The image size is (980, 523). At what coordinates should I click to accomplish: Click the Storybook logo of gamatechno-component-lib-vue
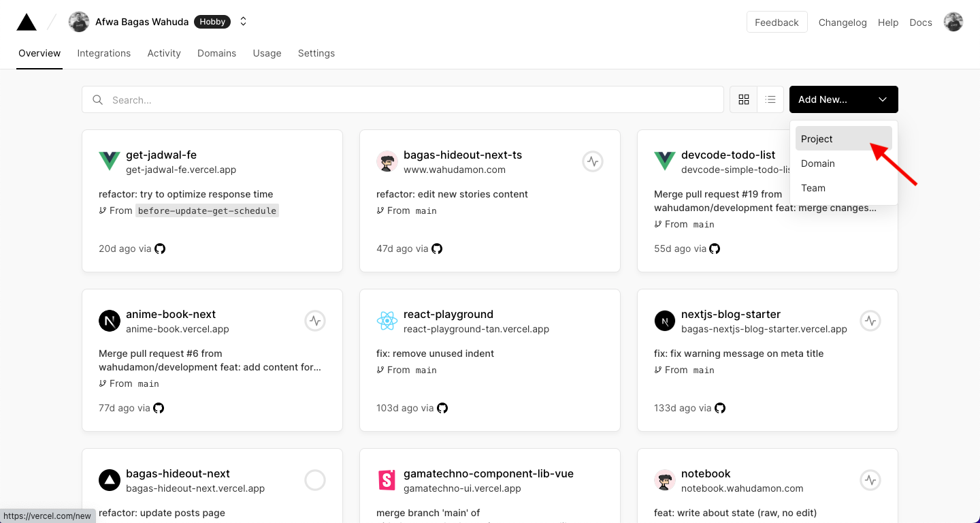[x=387, y=480]
